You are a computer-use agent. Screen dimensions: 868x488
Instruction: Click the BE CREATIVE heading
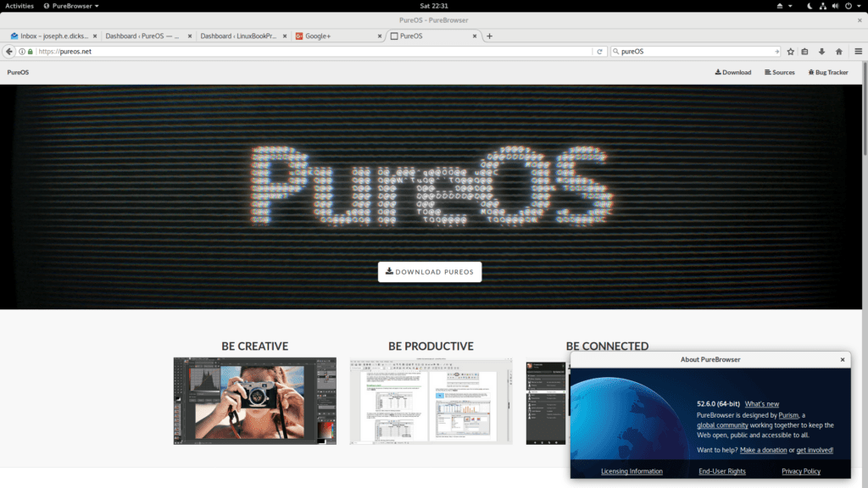coord(254,347)
